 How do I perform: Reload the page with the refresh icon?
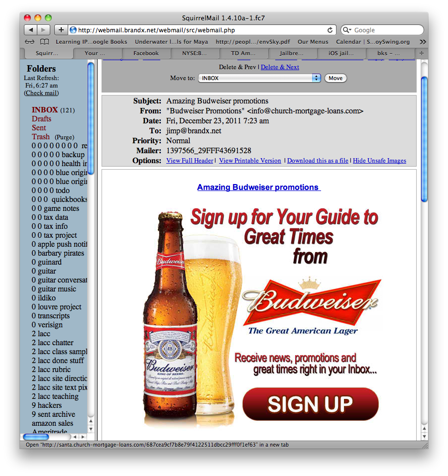[330, 30]
